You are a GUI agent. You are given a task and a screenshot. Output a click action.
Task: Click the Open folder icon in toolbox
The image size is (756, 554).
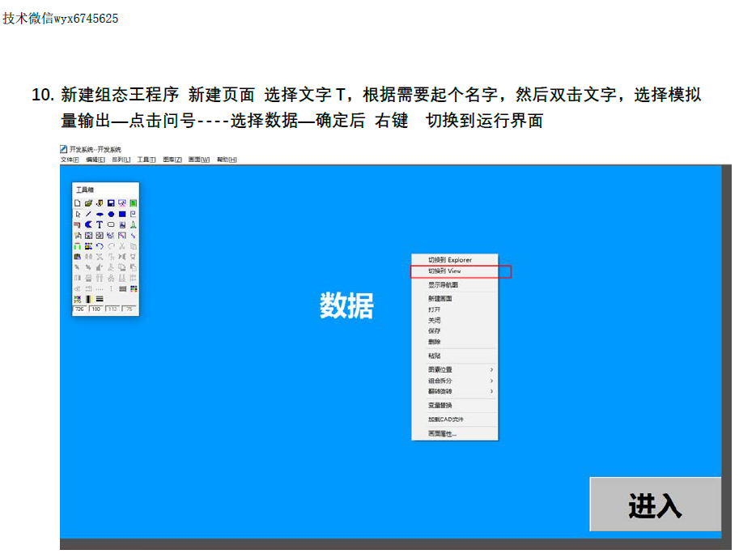pyautogui.click(x=88, y=202)
